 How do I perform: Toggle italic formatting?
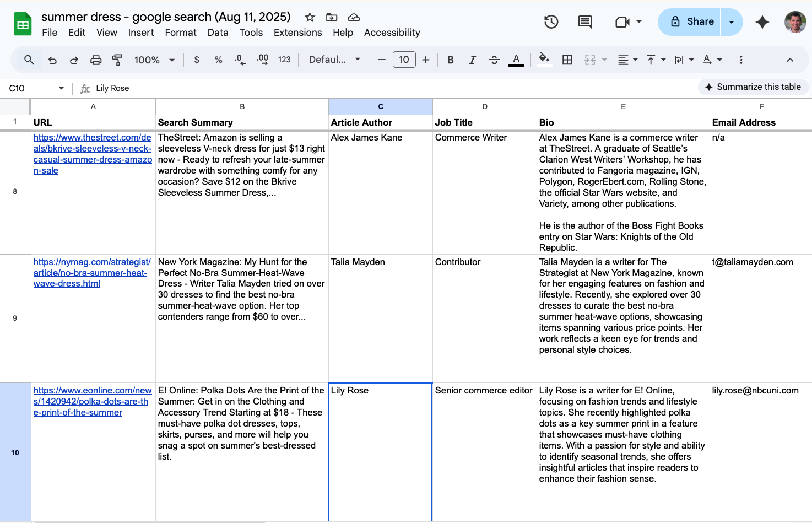coord(472,60)
